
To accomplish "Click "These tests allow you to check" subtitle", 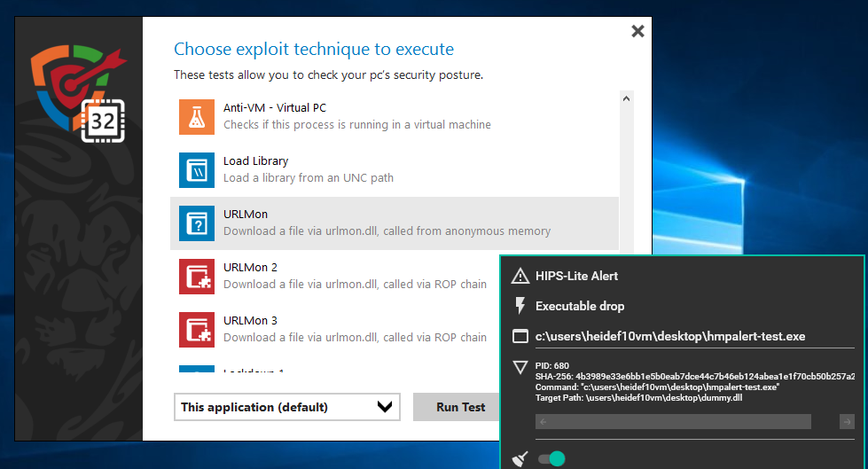I will (328, 74).
